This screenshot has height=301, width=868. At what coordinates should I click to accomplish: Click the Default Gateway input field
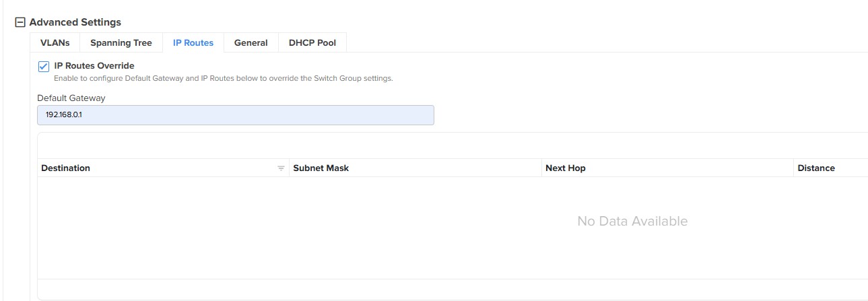[x=236, y=114]
